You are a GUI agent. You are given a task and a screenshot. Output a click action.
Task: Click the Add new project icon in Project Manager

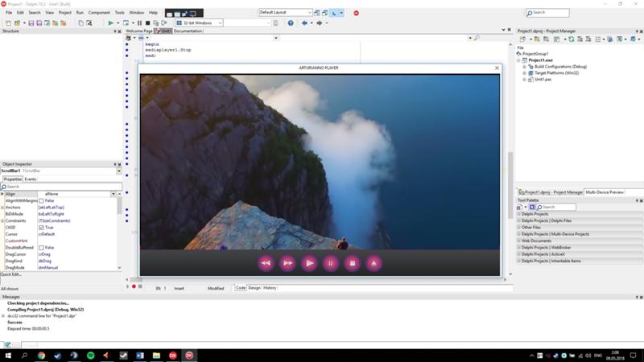point(537,39)
